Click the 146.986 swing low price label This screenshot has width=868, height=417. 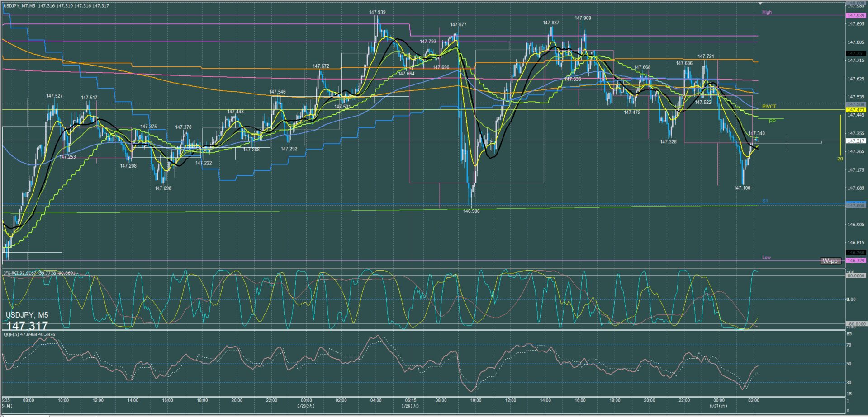coord(471,211)
